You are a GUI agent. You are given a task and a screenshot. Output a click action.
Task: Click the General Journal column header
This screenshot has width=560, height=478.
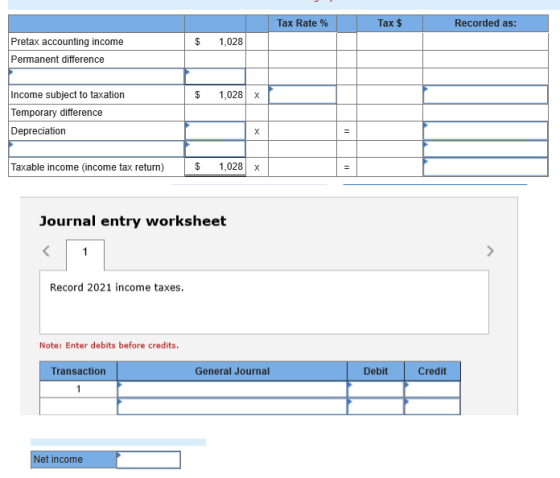(232, 371)
